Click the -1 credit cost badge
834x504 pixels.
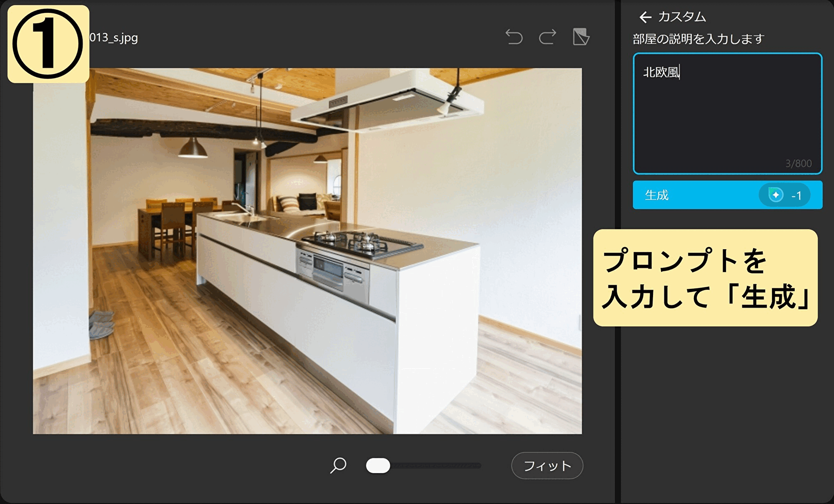pos(796,196)
